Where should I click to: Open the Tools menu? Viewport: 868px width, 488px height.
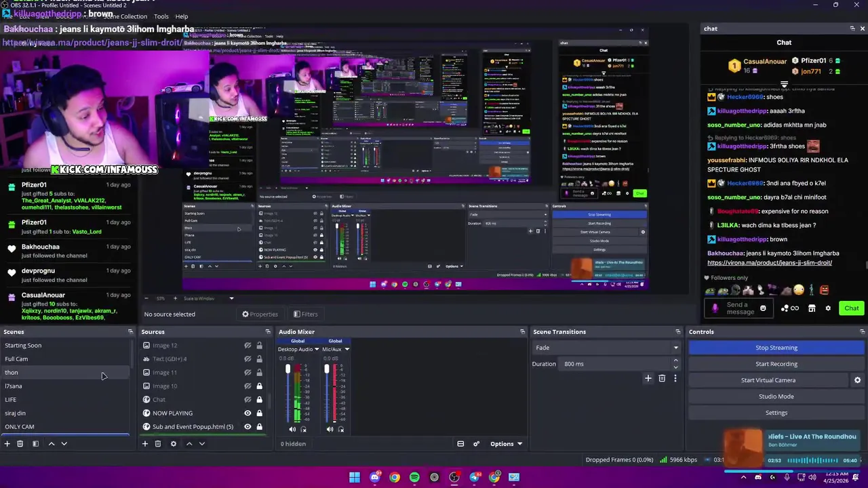[x=161, y=16]
